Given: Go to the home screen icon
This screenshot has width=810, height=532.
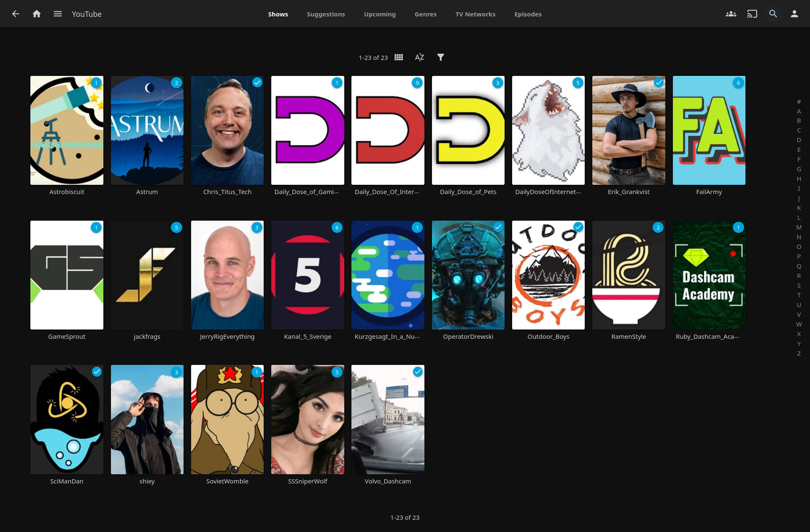Looking at the screenshot, I should (37, 14).
